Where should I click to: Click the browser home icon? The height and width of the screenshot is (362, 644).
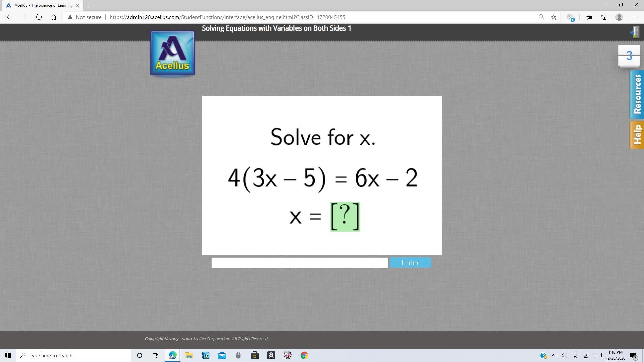[x=54, y=17]
